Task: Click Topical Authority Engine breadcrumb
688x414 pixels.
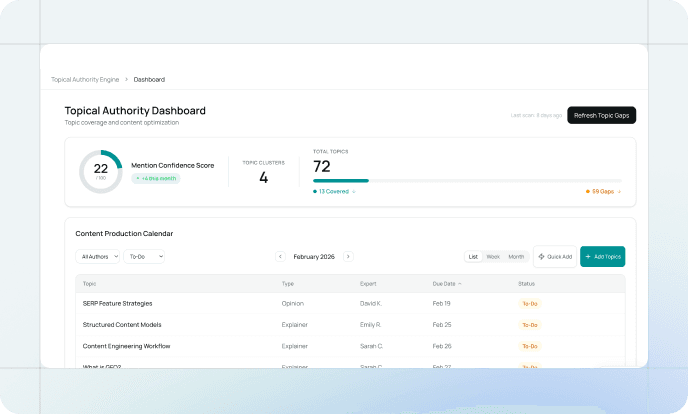Action: [x=84, y=79]
